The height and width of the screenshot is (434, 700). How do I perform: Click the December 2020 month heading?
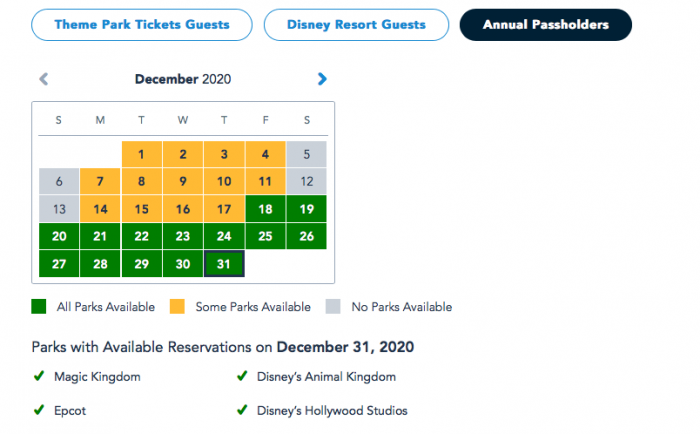click(182, 79)
